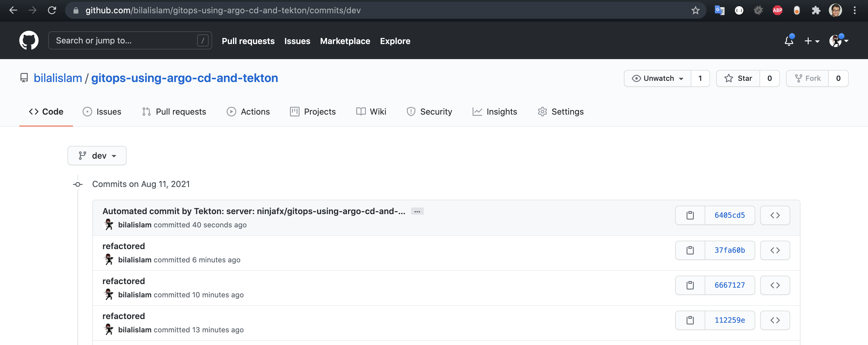Screen dimensions: 868x345
Task: Go to GitHub home via Octocat logo
Action: click(x=29, y=40)
